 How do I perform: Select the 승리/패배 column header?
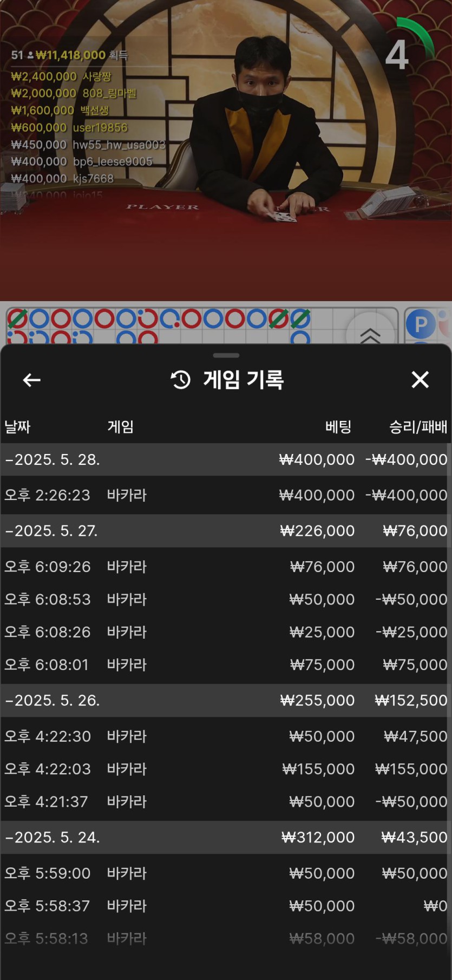[418, 427]
